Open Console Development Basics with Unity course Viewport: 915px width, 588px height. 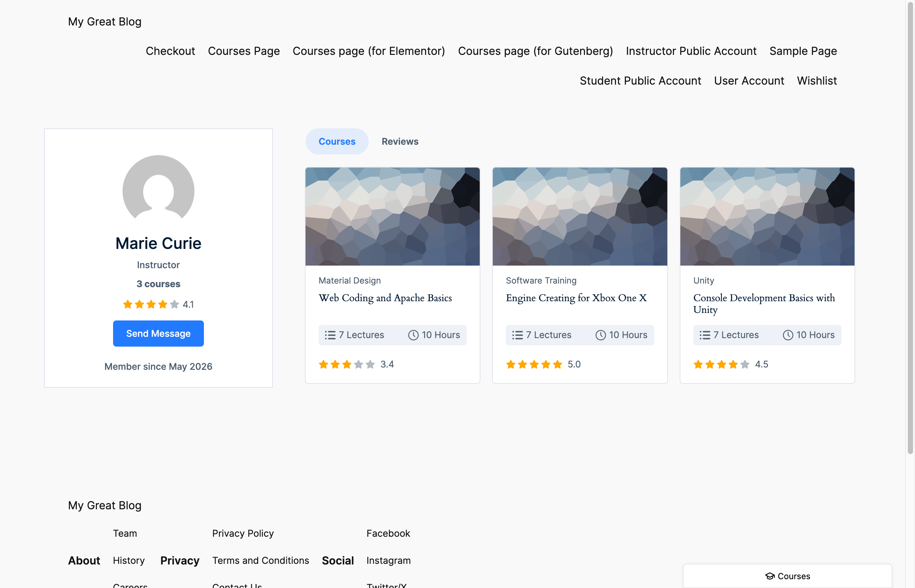(764, 303)
